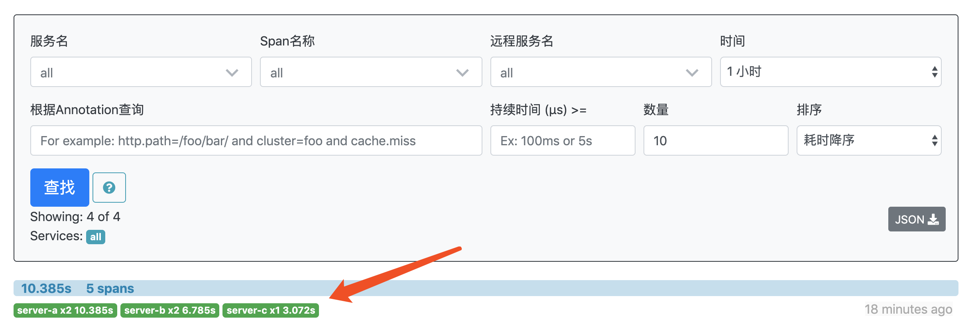Image resolution: width=980 pixels, height=332 pixels.
Task: Click the server-b x2 6.785s tag
Action: [170, 310]
